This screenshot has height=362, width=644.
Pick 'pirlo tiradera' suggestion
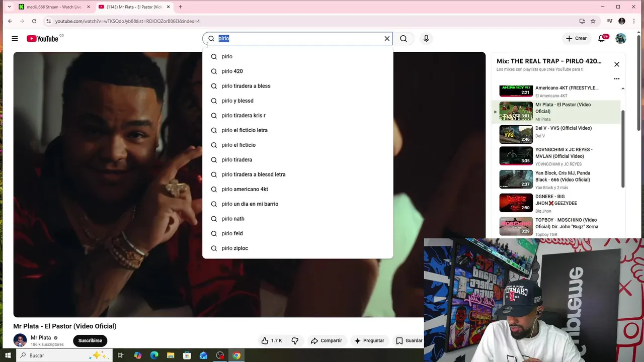[297, 160]
